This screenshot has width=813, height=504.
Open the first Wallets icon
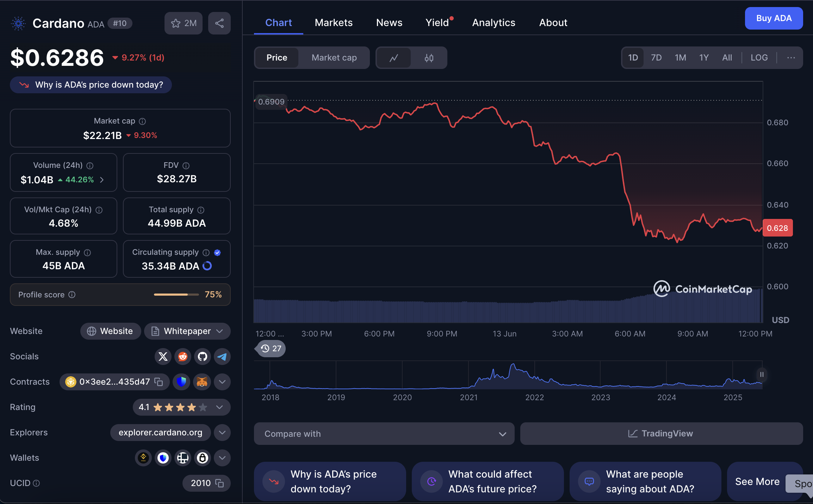click(143, 458)
